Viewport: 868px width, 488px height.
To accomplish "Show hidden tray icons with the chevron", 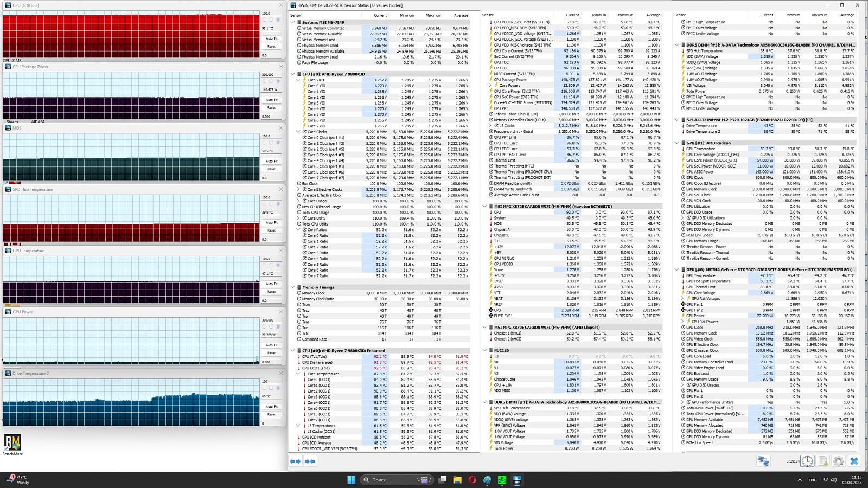I will [799, 480].
